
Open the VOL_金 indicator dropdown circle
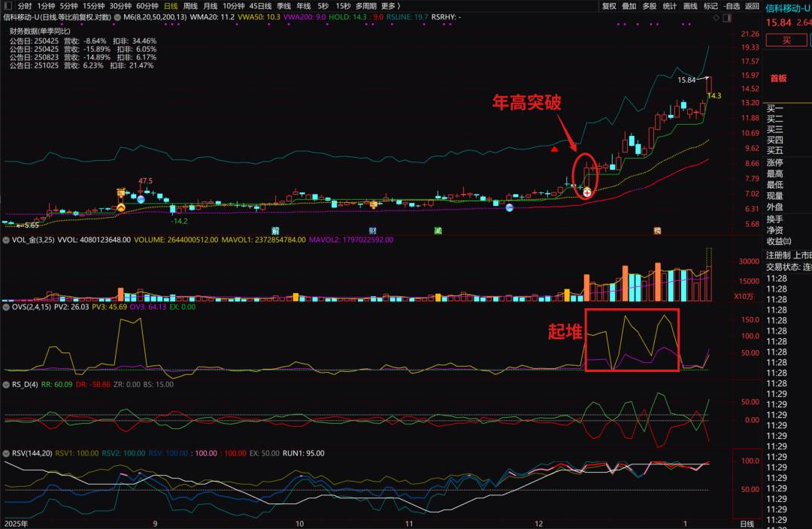tap(6, 240)
